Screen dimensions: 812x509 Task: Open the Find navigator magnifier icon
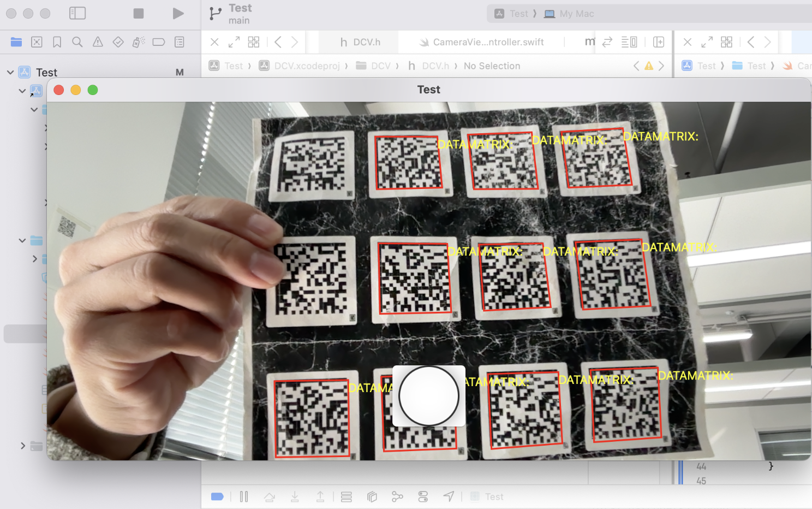77,42
